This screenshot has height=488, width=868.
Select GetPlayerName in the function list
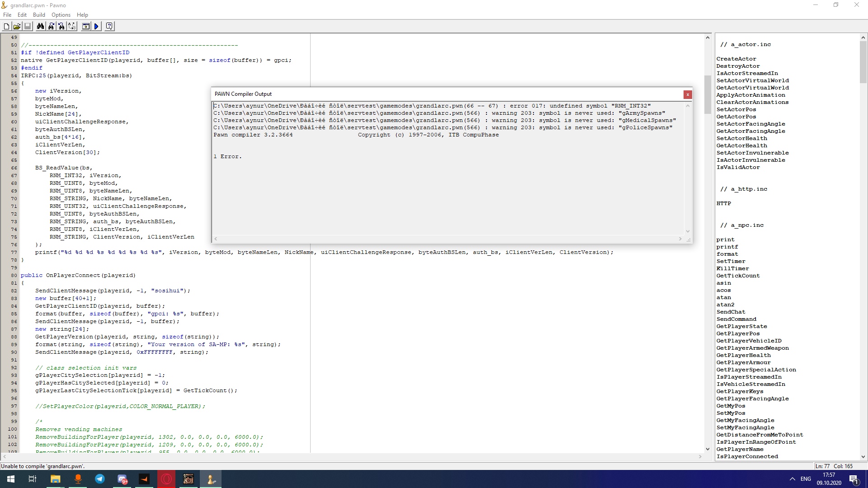[x=740, y=449]
